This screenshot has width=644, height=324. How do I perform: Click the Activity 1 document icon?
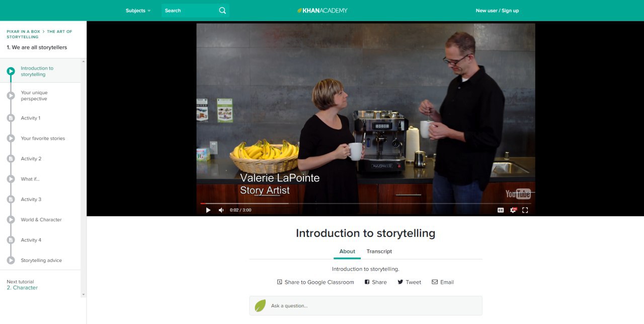click(x=11, y=118)
